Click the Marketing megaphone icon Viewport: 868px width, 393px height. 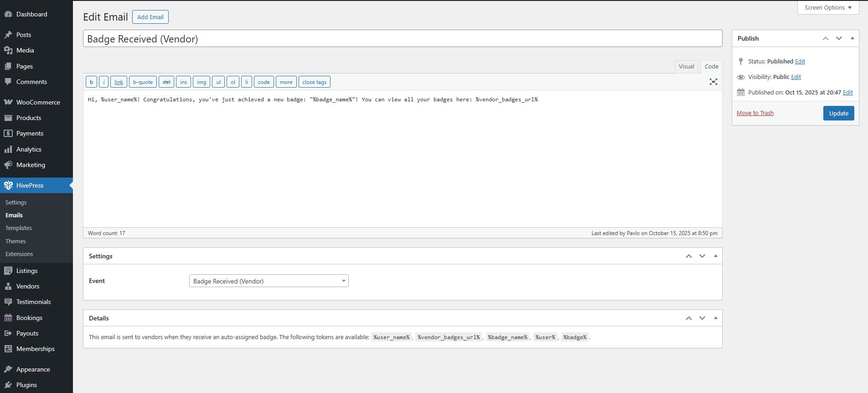pos(8,165)
